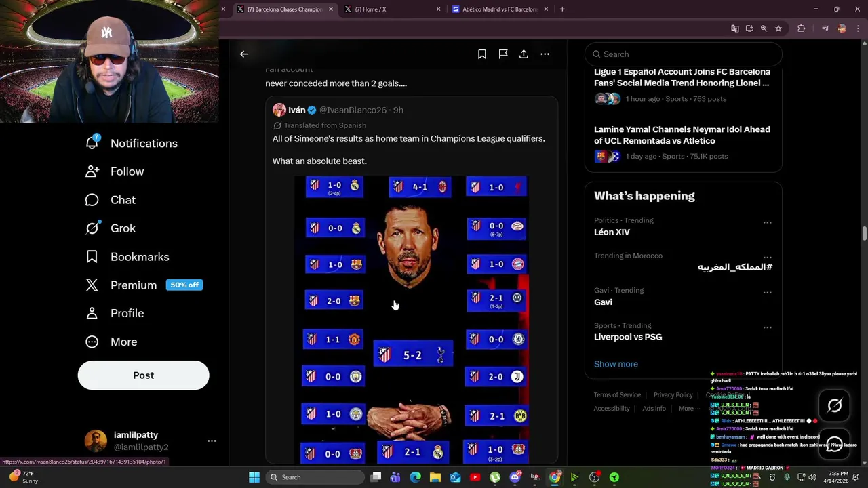The width and height of the screenshot is (868, 488).
Task: Click the Post button
Action: [x=143, y=375]
